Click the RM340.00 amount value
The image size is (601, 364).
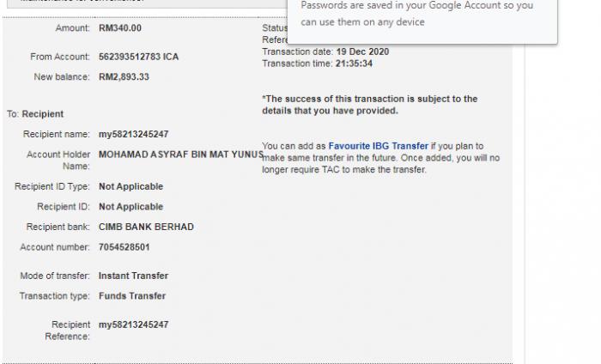coord(120,28)
